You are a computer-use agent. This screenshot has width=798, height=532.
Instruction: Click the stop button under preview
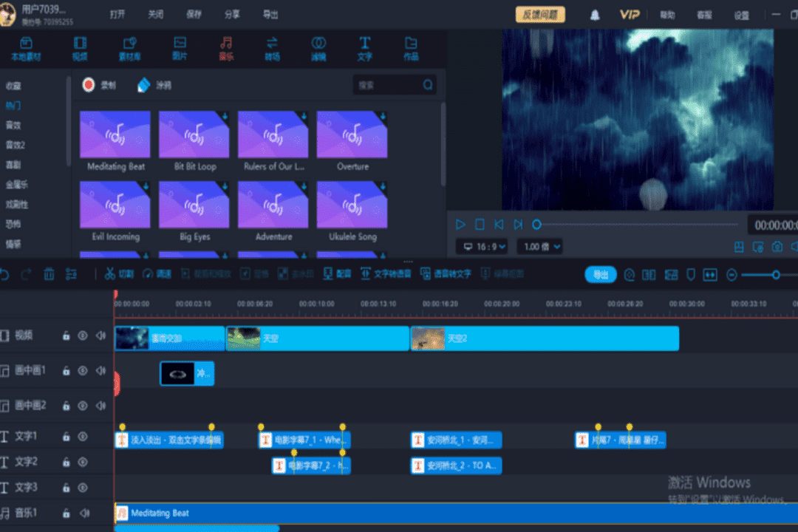480,224
